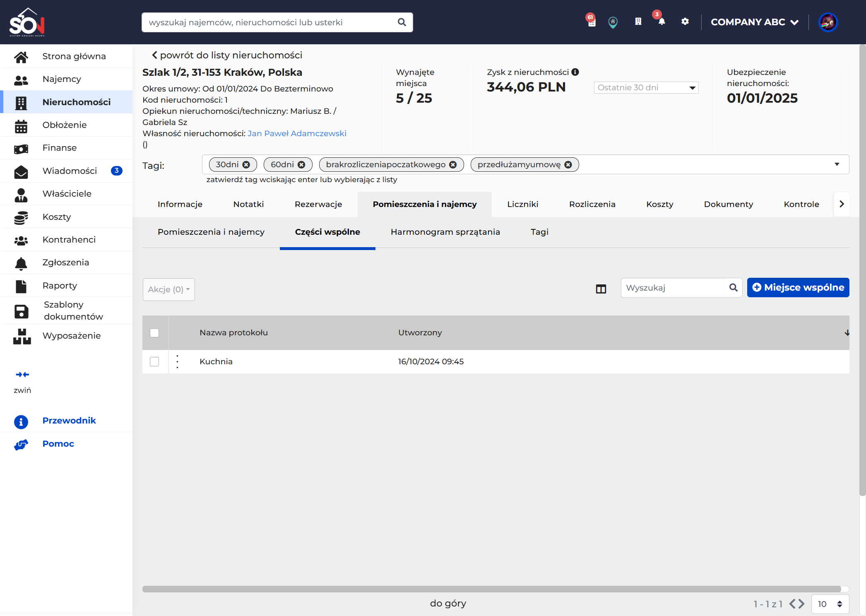Open Przewodnik guide link

pyautogui.click(x=69, y=421)
